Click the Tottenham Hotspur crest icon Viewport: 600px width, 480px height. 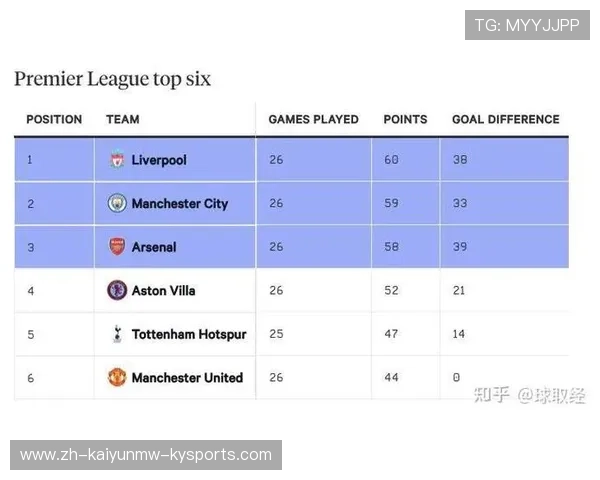(x=117, y=334)
